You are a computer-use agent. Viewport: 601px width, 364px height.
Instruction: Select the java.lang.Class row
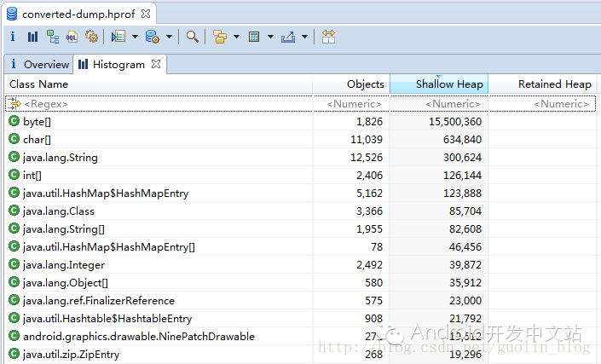coord(300,211)
